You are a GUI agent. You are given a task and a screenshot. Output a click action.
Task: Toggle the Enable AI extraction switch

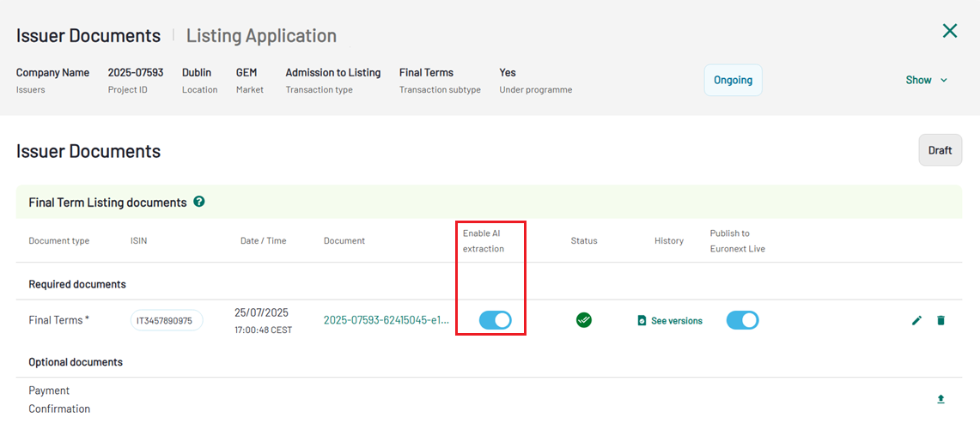495,320
